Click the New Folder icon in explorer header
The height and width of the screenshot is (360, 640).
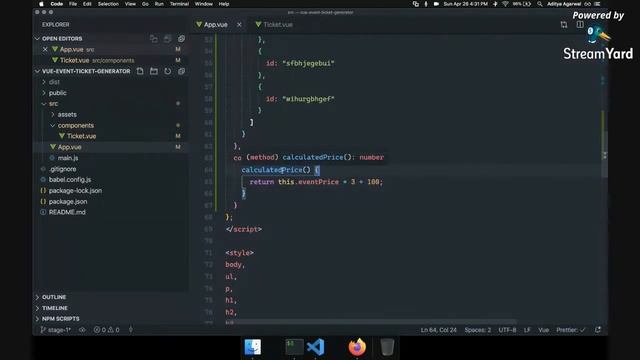click(x=154, y=71)
